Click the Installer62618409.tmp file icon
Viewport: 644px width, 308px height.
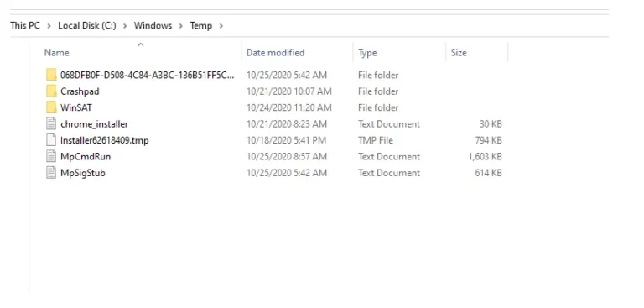[x=51, y=140]
